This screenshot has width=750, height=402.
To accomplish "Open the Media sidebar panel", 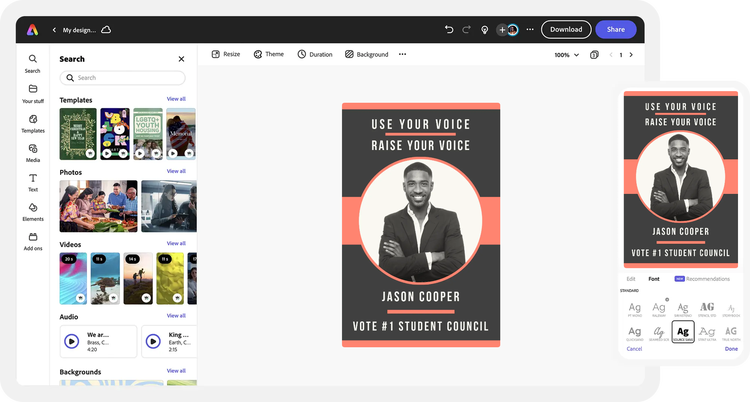I will pos(33,153).
